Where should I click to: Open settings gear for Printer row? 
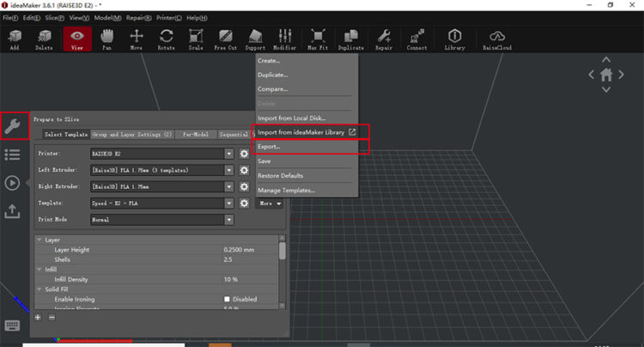(244, 154)
